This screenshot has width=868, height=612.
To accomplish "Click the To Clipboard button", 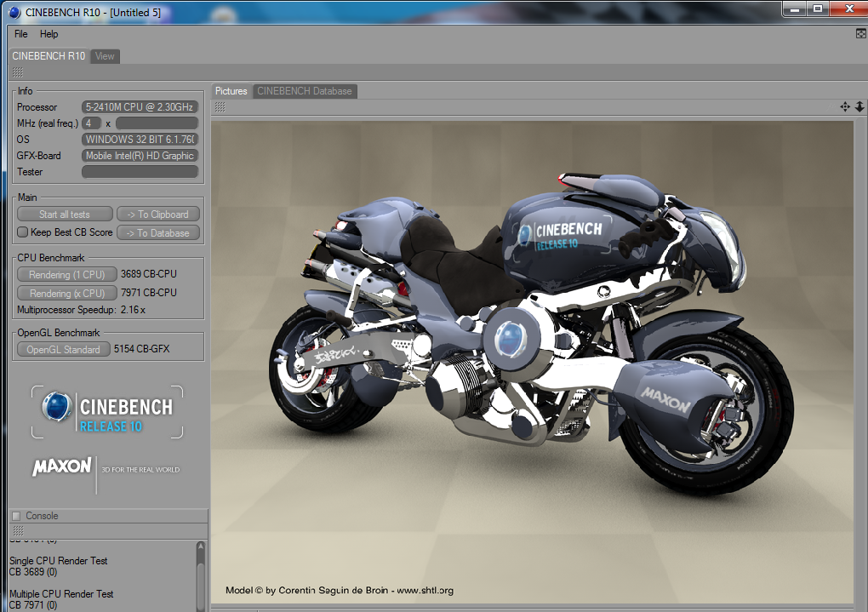I will (157, 214).
